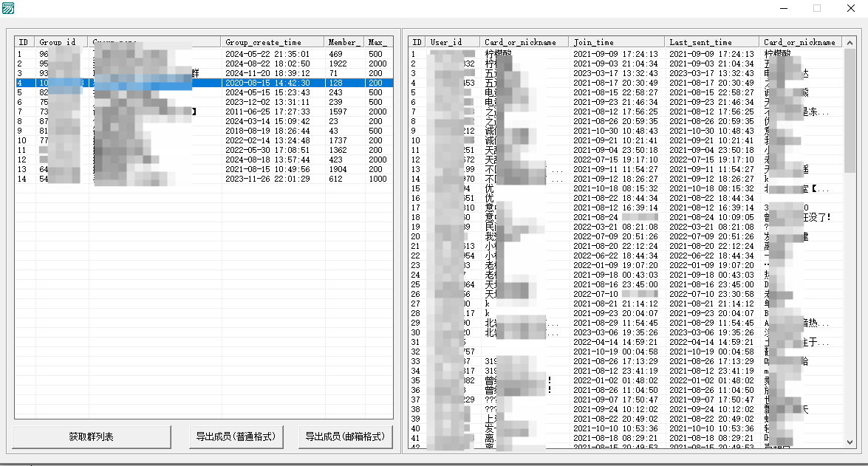868x466 pixels.
Task: Click the Group_id column header
Action: (61, 43)
